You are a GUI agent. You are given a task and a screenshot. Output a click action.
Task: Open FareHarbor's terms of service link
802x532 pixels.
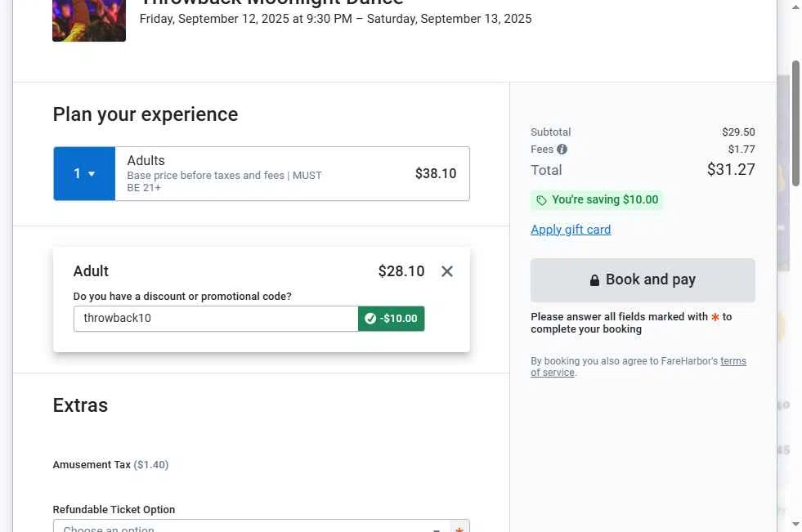point(638,367)
